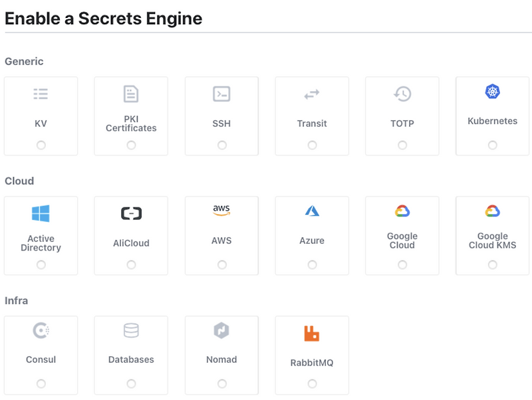Image resolution: width=532 pixels, height=400 pixels.
Task: Click the AliCloud bracket logo icon
Action: click(x=131, y=213)
